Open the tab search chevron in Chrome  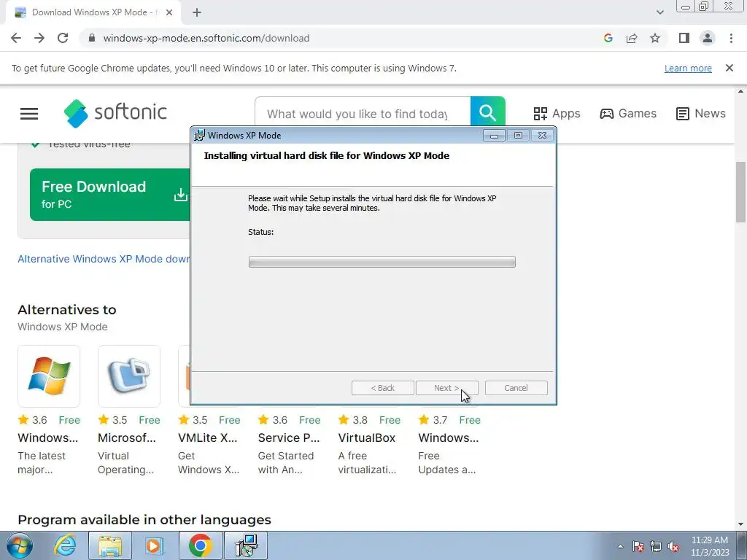coord(659,12)
